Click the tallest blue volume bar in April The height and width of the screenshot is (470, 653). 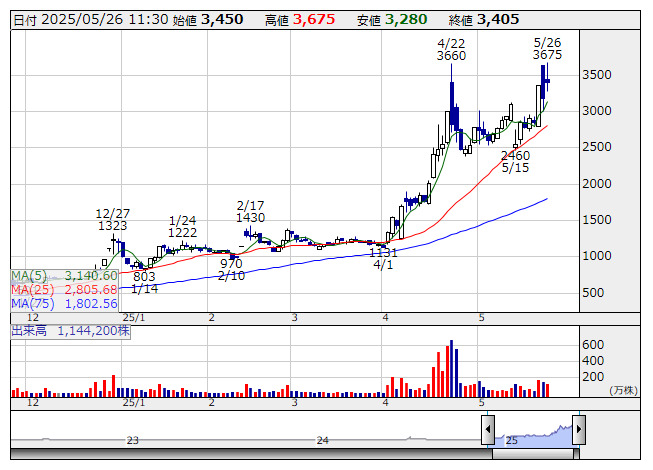click(x=451, y=368)
